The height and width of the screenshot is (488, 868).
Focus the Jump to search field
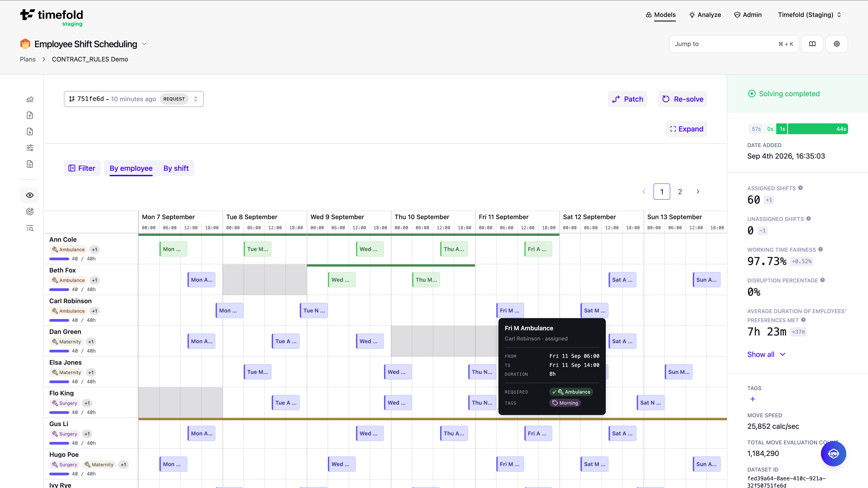734,44
